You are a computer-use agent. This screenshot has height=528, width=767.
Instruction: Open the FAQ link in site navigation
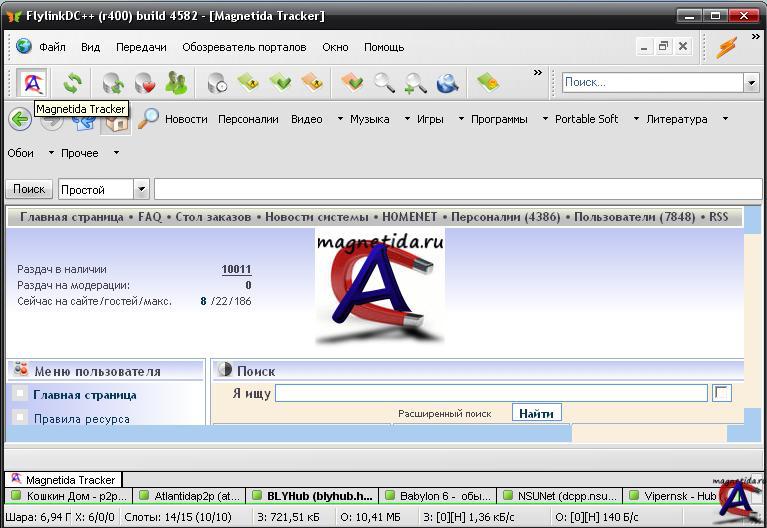tap(149, 217)
